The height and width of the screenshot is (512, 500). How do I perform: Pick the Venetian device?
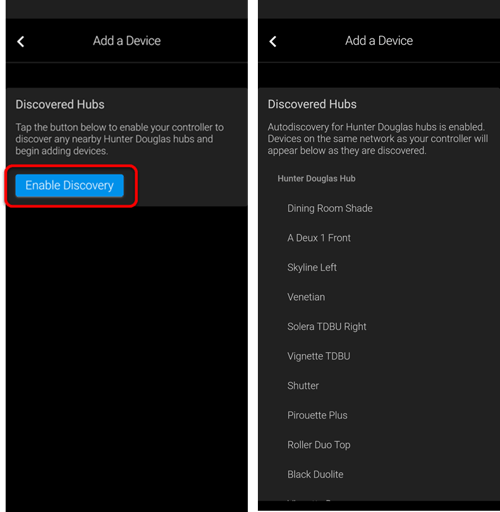(x=306, y=297)
